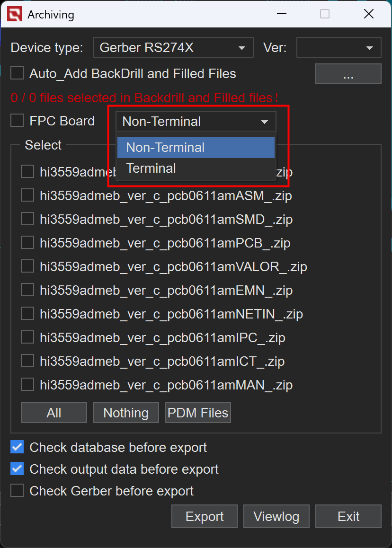This screenshot has width=392, height=548.
Task: Tick the amASM_.zip file checkbox
Action: point(27,195)
